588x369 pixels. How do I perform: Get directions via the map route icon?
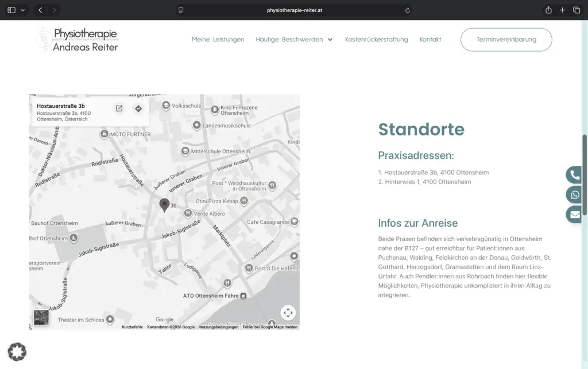[x=138, y=108]
